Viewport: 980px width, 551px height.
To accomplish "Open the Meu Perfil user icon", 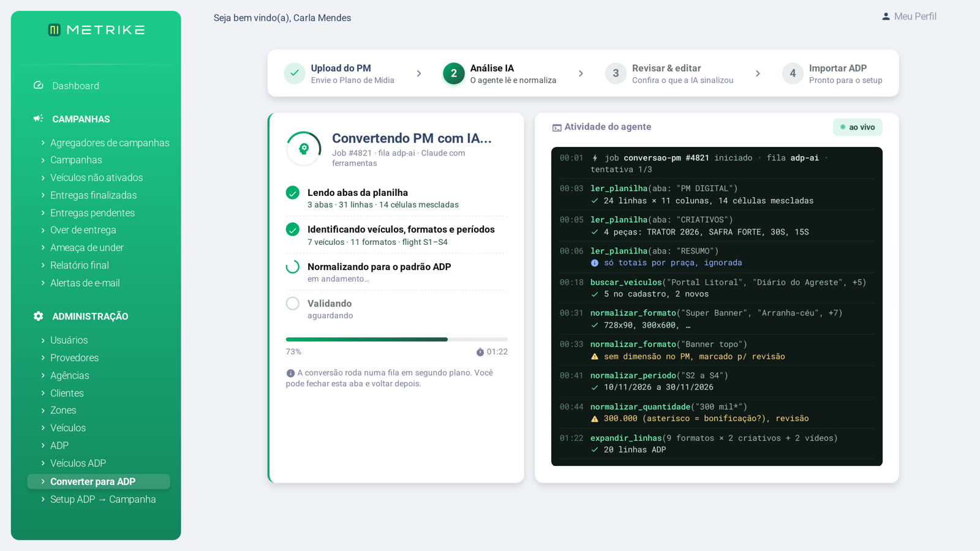I will tap(886, 17).
